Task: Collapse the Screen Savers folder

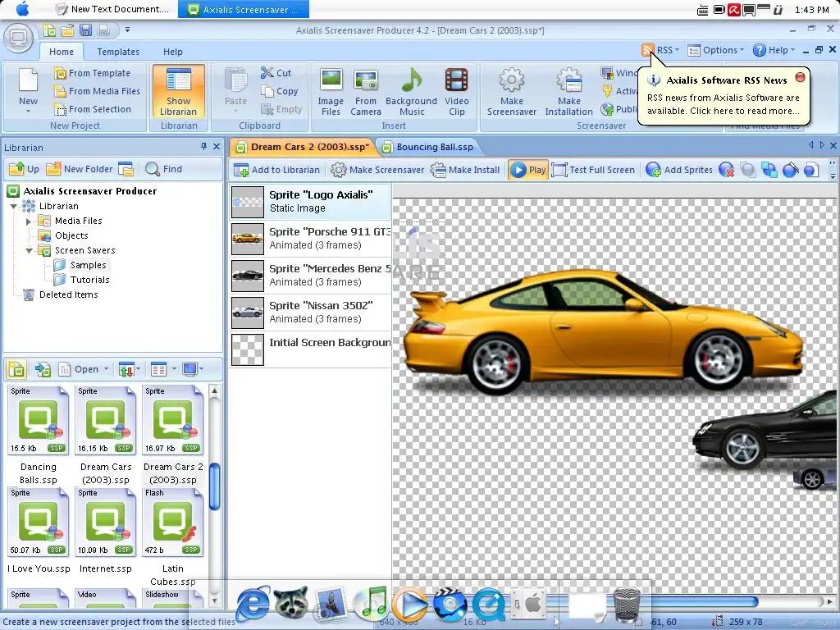Action: tap(29, 251)
